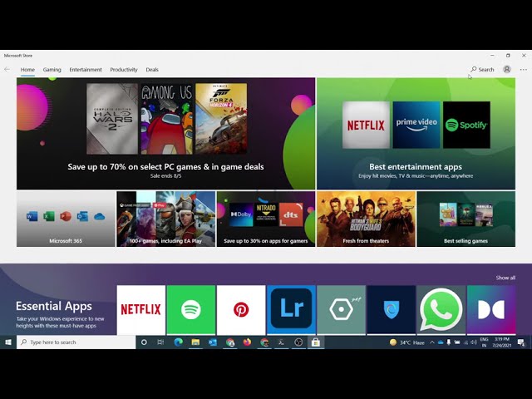Open the PDF hexagon app tile

[342, 310]
